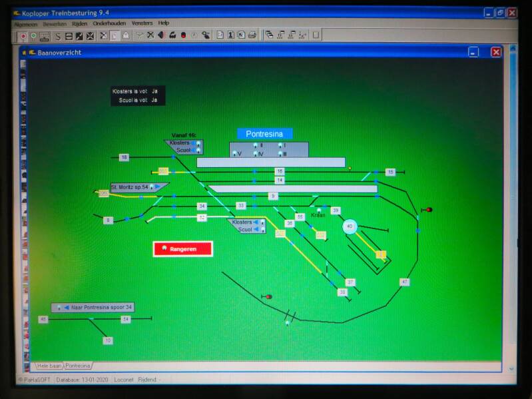Screen dimensions: 532x399
Task: Click block label 47
Action: click(x=404, y=282)
